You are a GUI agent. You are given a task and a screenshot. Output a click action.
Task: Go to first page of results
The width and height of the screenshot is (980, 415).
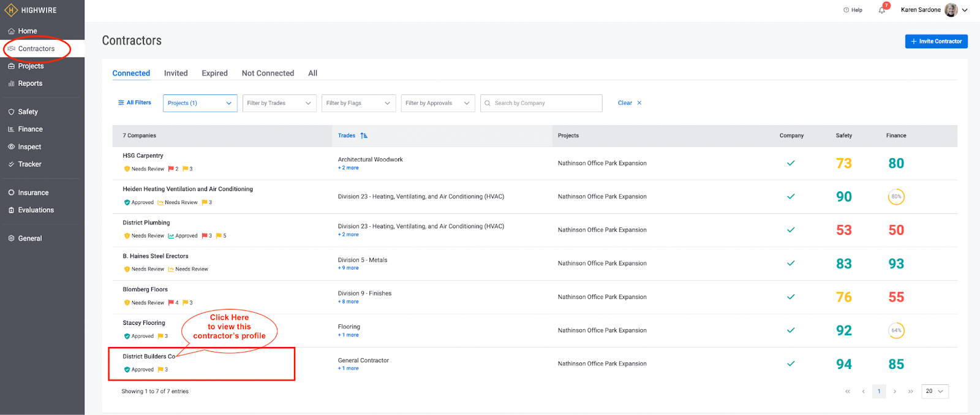[848, 391]
